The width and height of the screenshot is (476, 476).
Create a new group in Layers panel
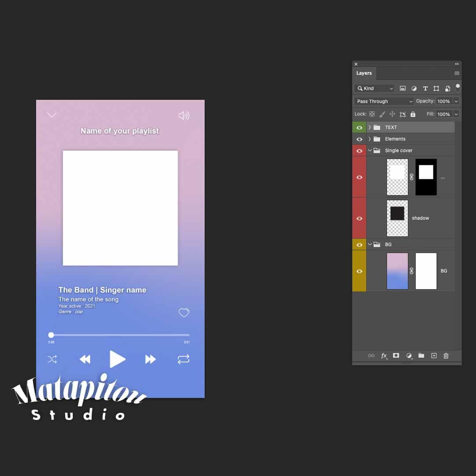point(421,356)
